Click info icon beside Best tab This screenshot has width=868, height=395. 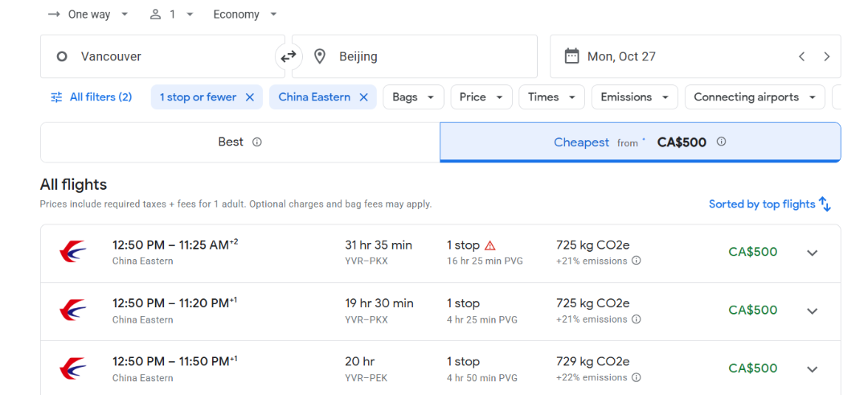coord(257,142)
